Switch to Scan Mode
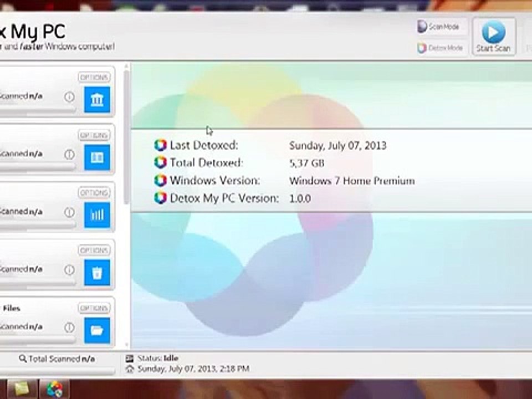This screenshot has width=532, height=399. click(443, 27)
